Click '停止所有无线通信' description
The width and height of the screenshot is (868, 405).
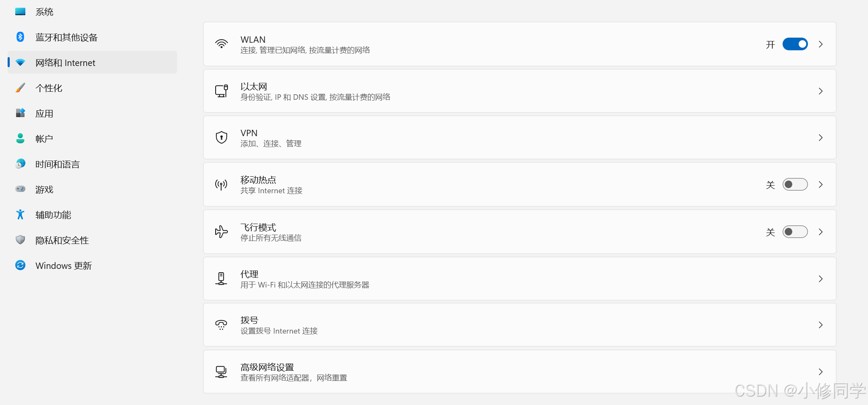click(x=271, y=238)
